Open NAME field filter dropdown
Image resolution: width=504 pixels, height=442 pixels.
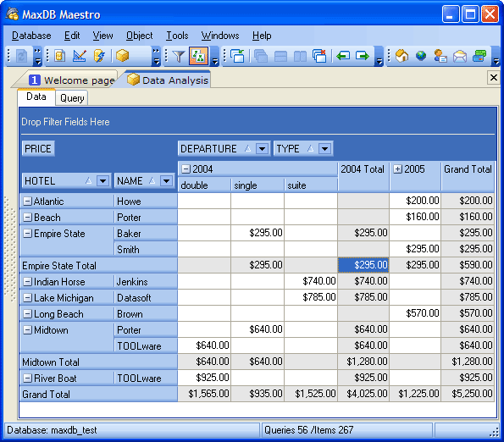(x=166, y=181)
